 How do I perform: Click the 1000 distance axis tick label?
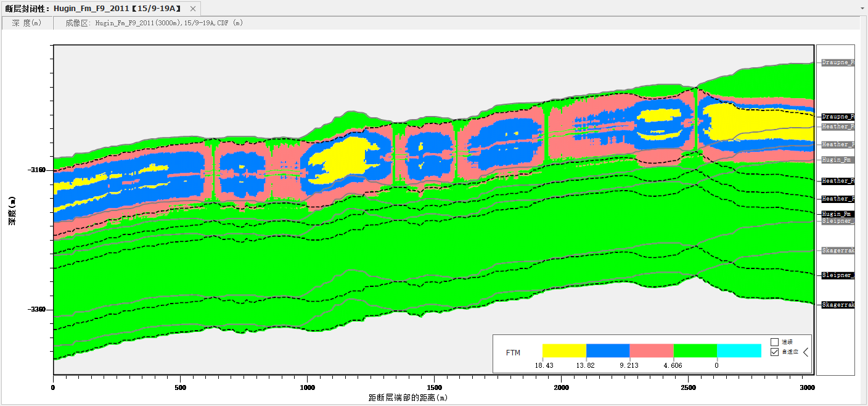307,387
